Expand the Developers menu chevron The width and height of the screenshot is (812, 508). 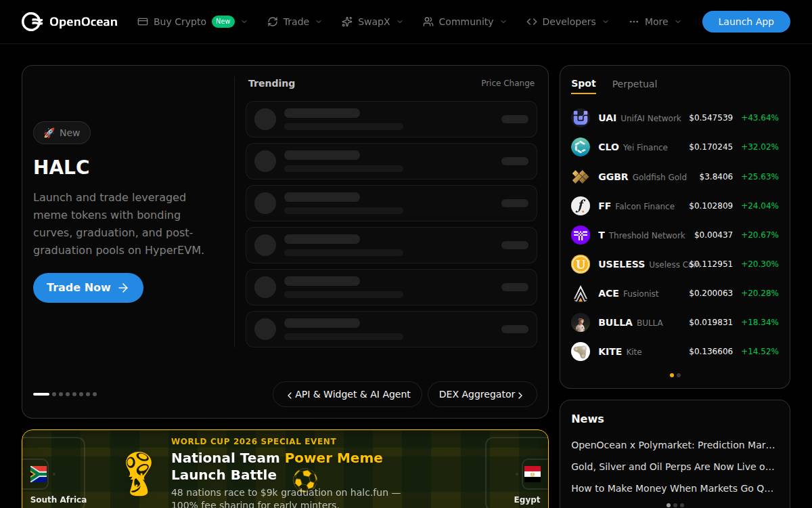[x=606, y=22]
